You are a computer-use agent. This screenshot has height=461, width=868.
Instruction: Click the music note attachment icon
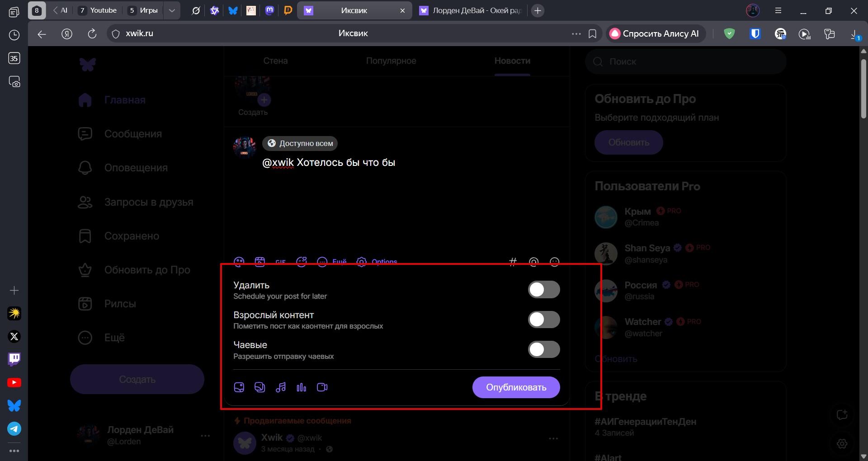(x=281, y=387)
